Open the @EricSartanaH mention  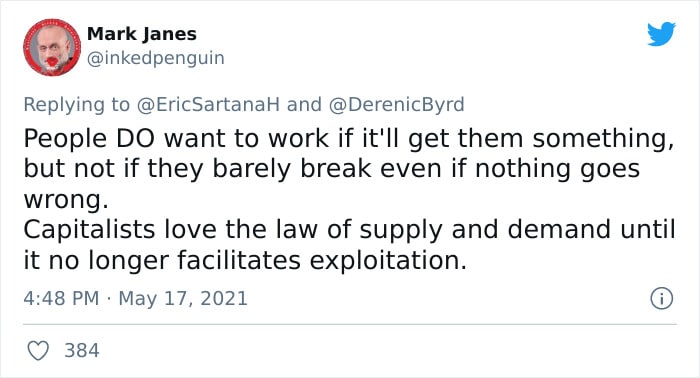[x=208, y=104]
